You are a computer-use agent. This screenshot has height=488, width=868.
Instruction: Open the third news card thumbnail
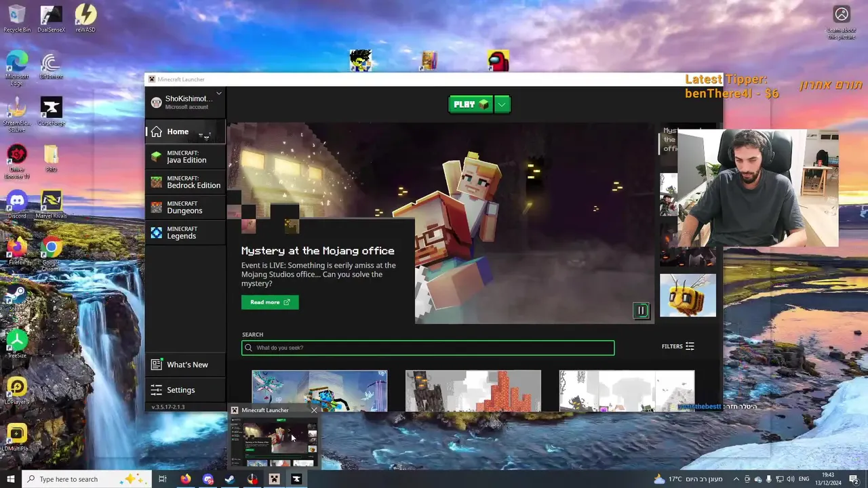(627, 390)
